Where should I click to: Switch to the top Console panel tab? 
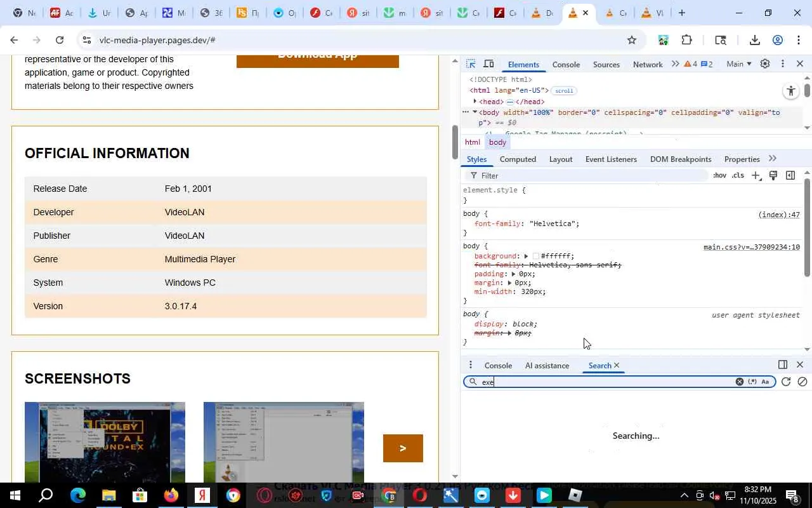566,65
